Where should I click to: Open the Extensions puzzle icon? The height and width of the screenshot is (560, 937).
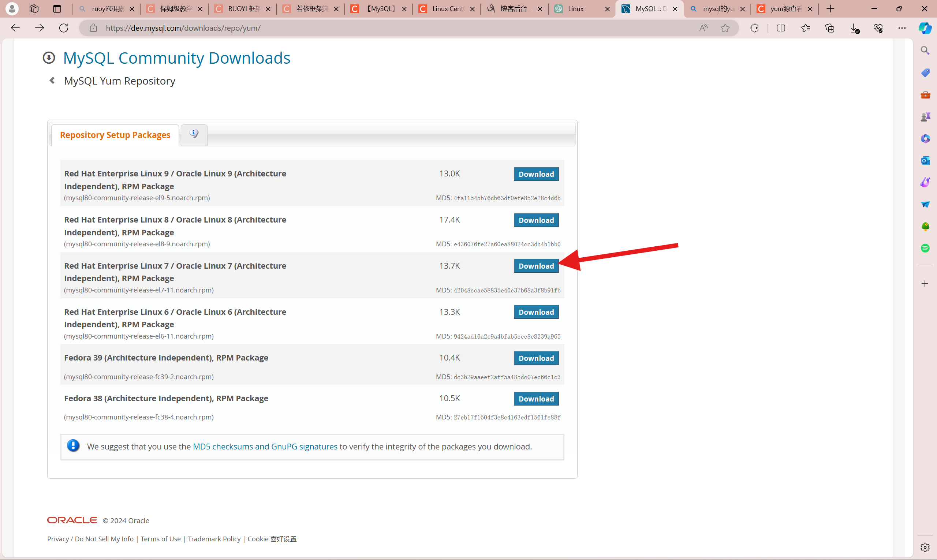(x=754, y=28)
